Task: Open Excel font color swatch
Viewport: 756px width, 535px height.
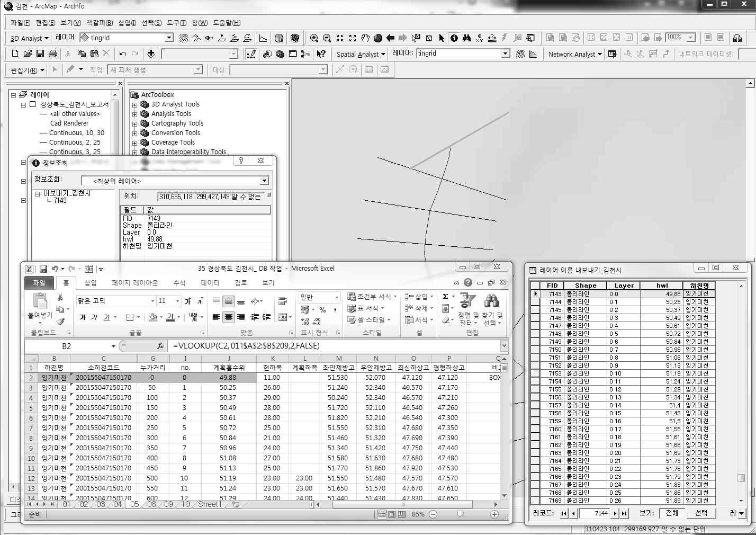Action: [170, 317]
